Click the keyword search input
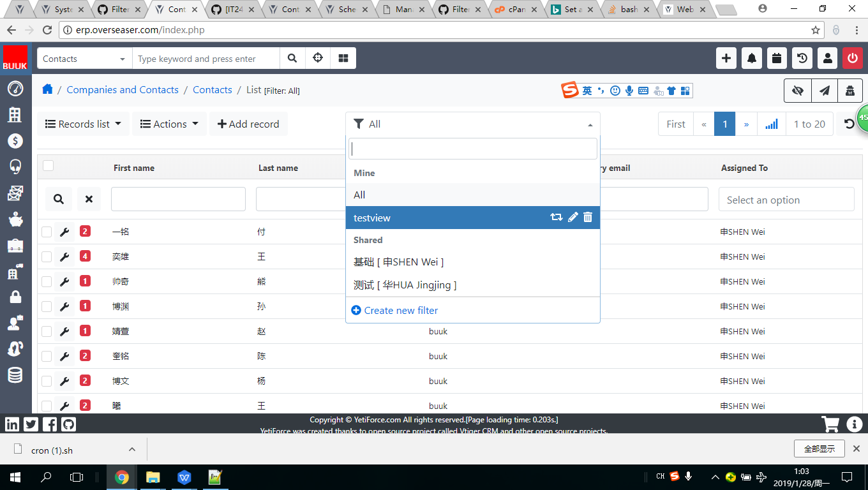 pyautogui.click(x=206, y=59)
